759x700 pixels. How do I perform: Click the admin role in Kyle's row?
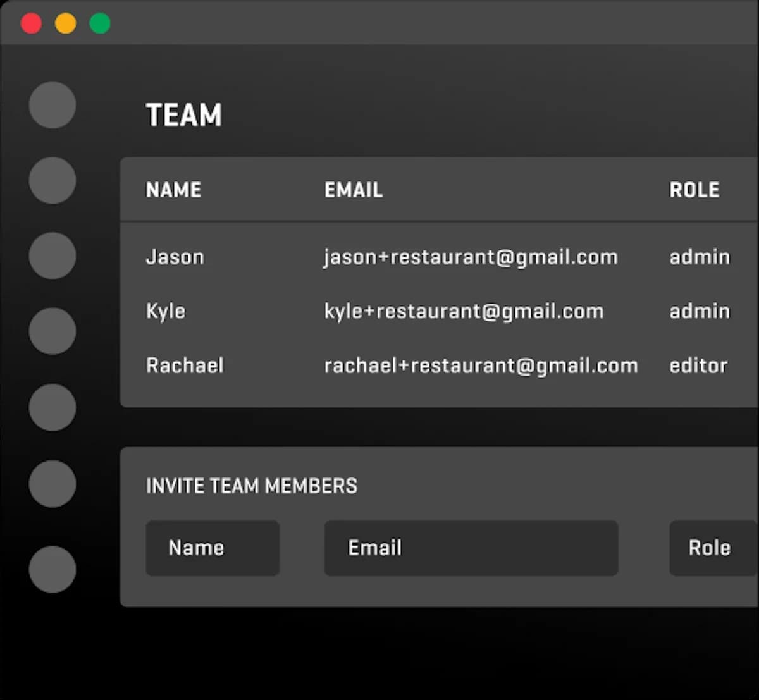coord(700,311)
